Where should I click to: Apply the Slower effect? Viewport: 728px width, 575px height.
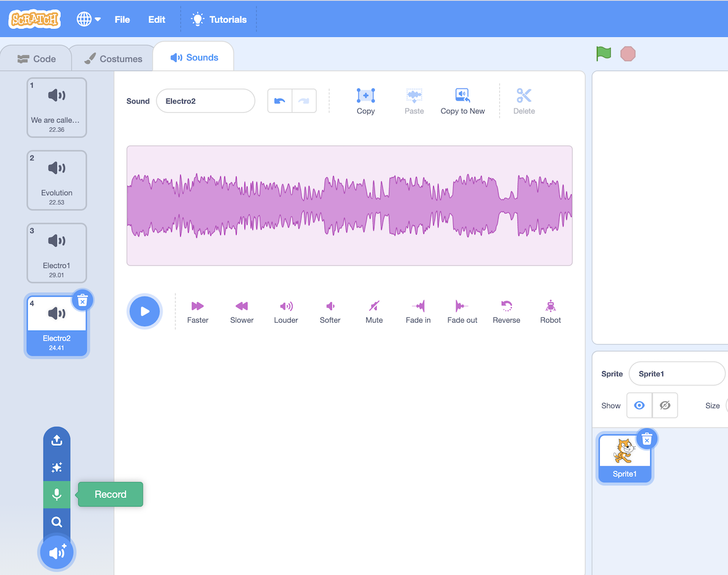click(242, 312)
